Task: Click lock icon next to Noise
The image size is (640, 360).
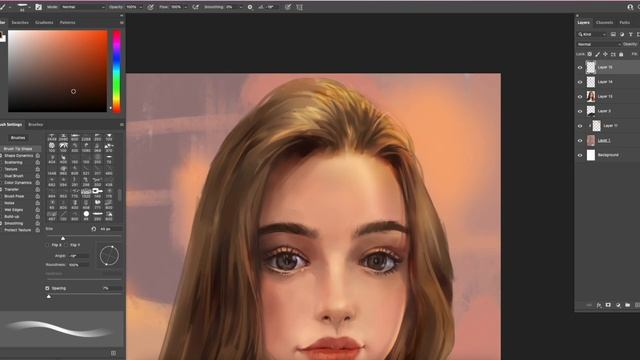Action: click(38, 203)
